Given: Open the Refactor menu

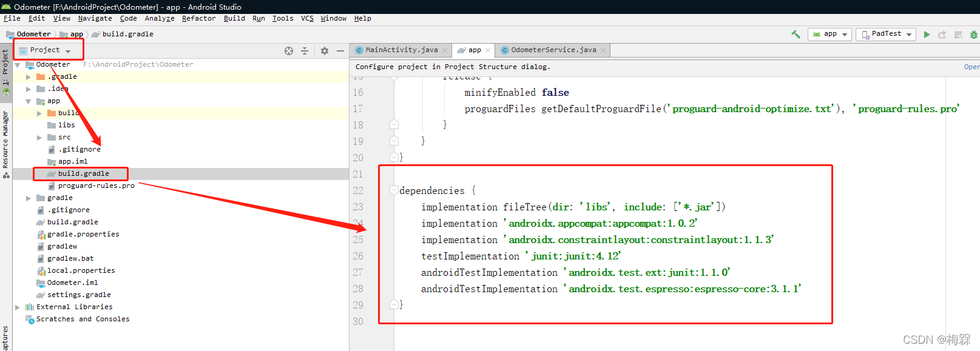Looking at the screenshot, I should click(198, 18).
